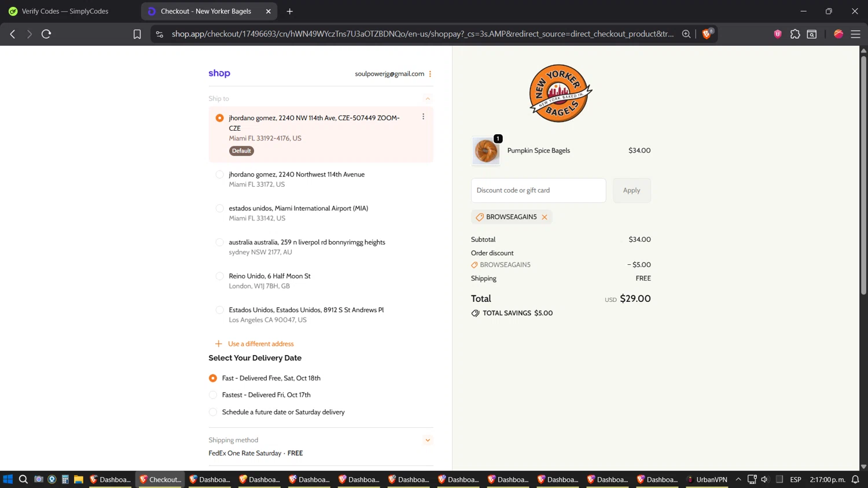
Task: Click the address bar URL
Action: 422,34
